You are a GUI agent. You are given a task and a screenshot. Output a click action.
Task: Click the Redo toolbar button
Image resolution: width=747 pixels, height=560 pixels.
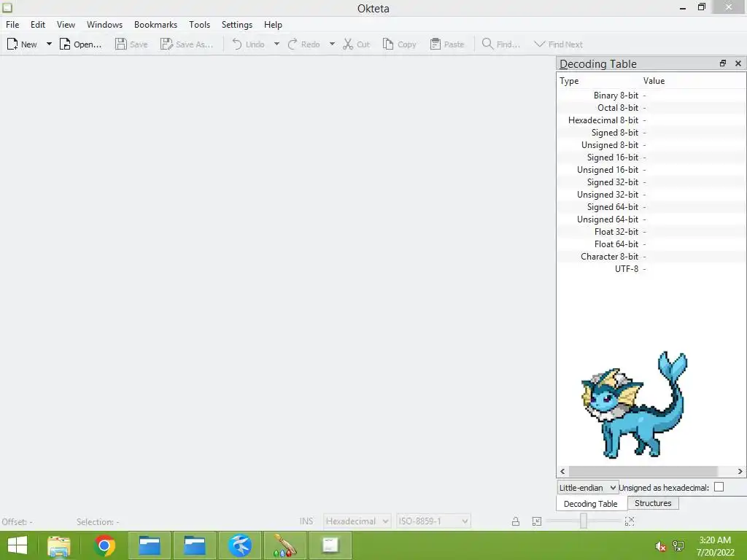303,44
